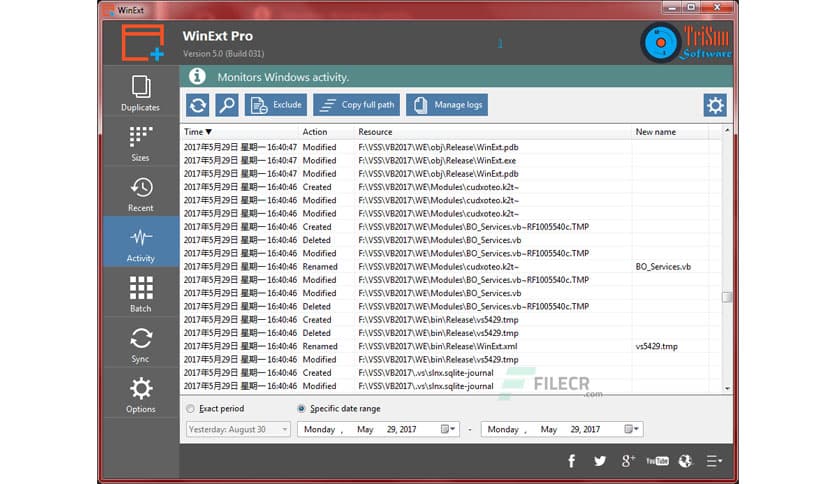This screenshot has width=836, height=484.
Task: Select the Deleted BO_Services.vb row
Action: [x=451, y=240]
